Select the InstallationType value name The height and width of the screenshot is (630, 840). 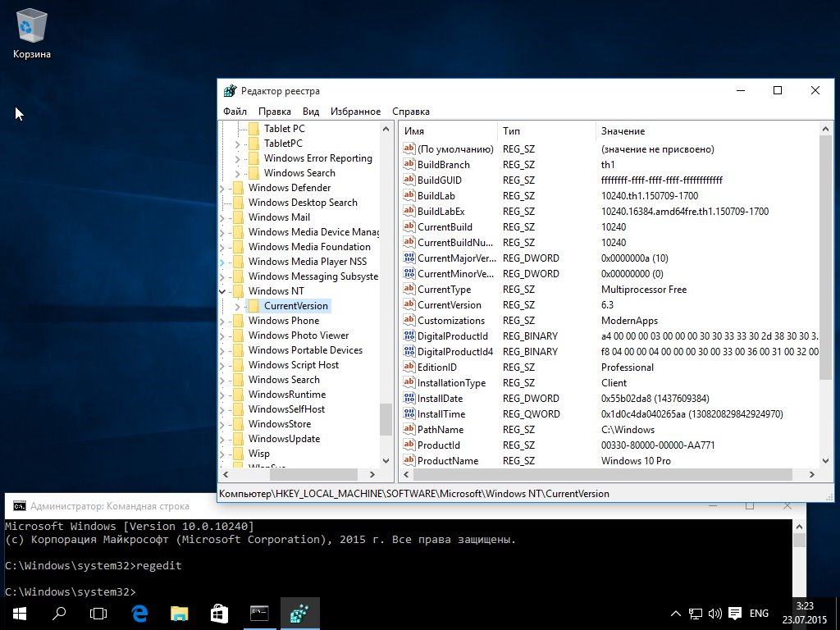click(452, 382)
